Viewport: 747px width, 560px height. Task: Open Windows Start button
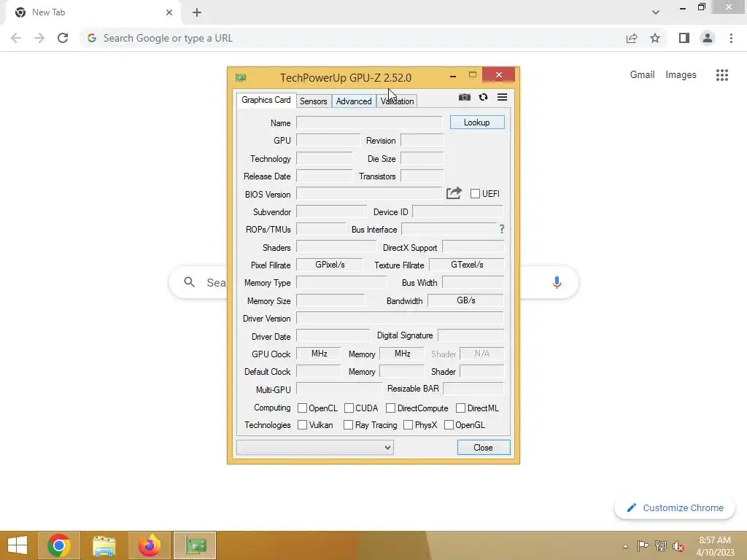click(18, 545)
